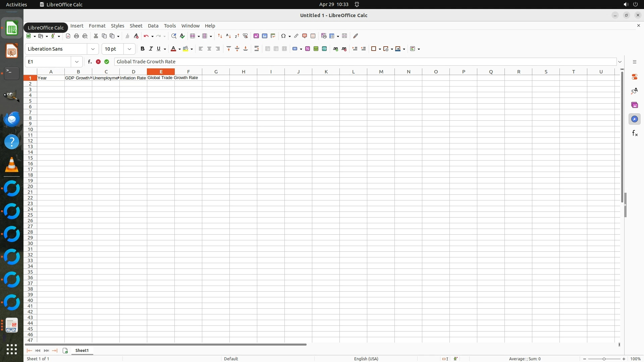The height and width of the screenshot is (362, 644).
Task: Open the Format menu
Action: point(97,26)
